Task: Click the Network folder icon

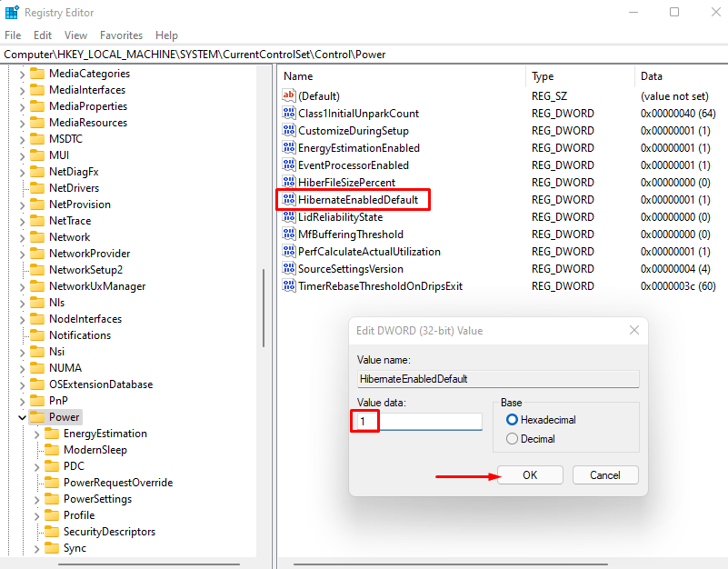Action: (x=37, y=237)
